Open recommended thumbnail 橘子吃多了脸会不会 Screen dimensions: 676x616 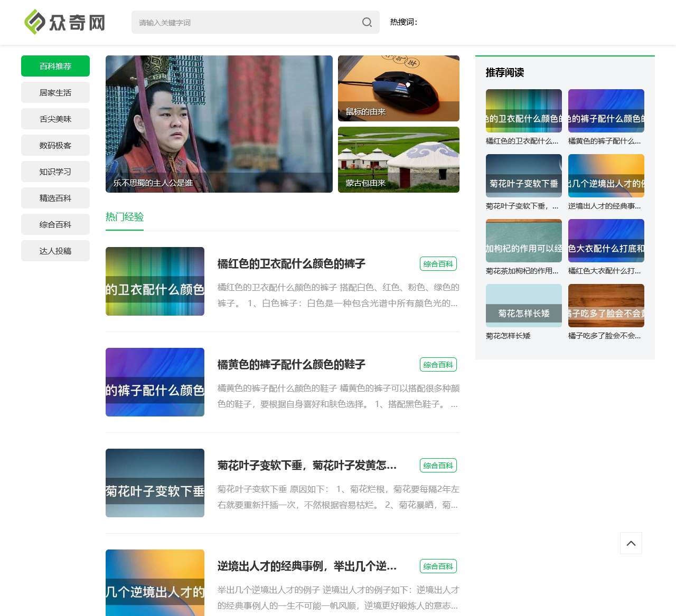point(606,306)
